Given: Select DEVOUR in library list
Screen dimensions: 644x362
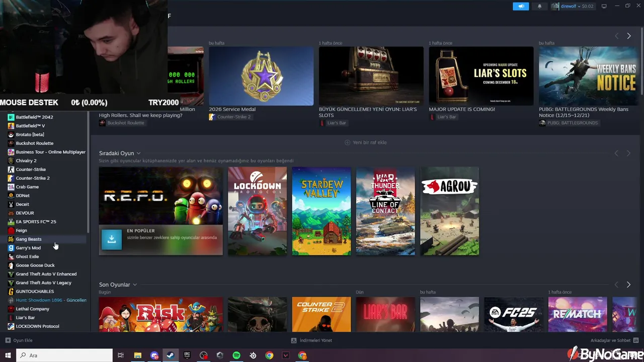Looking at the screenshot, I should tap(25, 213).
